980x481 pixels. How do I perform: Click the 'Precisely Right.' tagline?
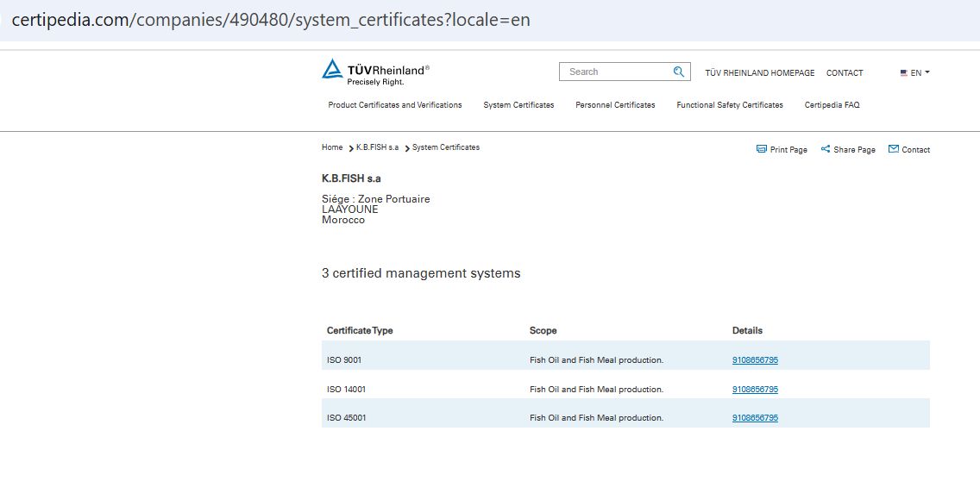point(375,82)
